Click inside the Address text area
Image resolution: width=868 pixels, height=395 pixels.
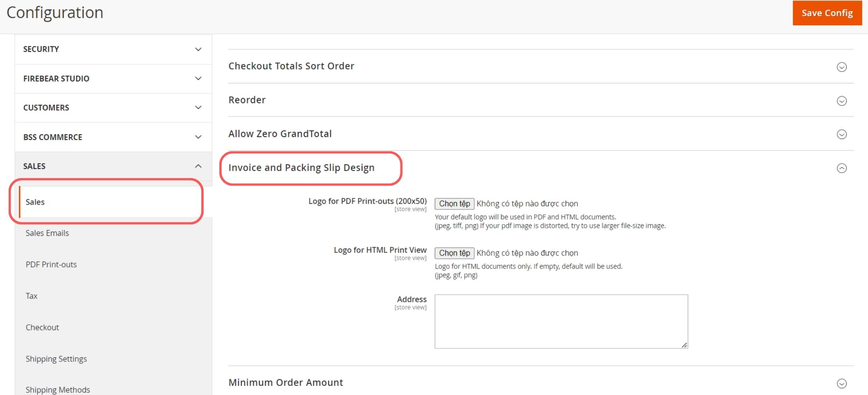click(x=561, y=321)
